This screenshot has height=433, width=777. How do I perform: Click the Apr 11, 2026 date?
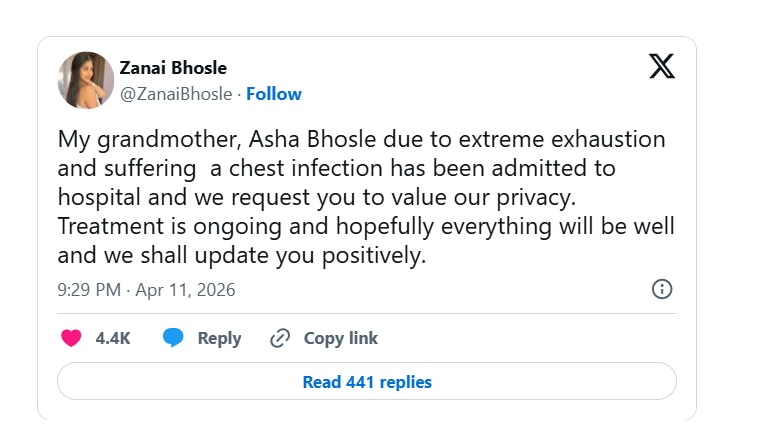click(x=186, y=290)
